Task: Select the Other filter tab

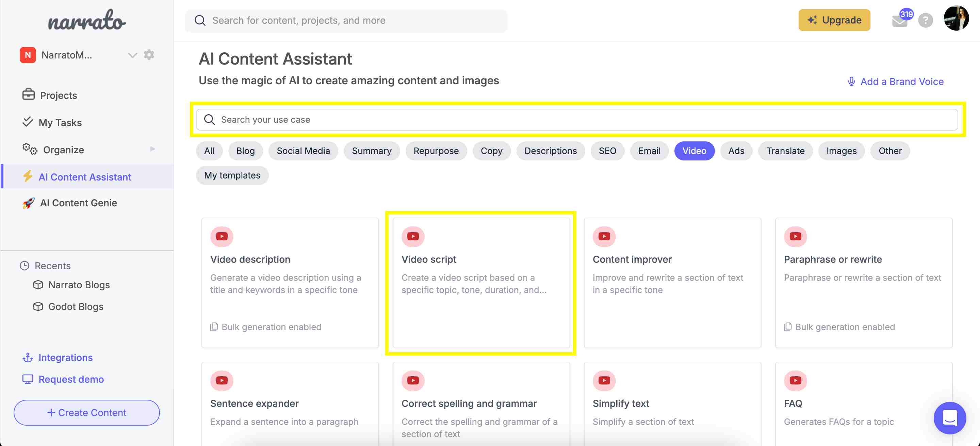Action: [x=890, y=151]
